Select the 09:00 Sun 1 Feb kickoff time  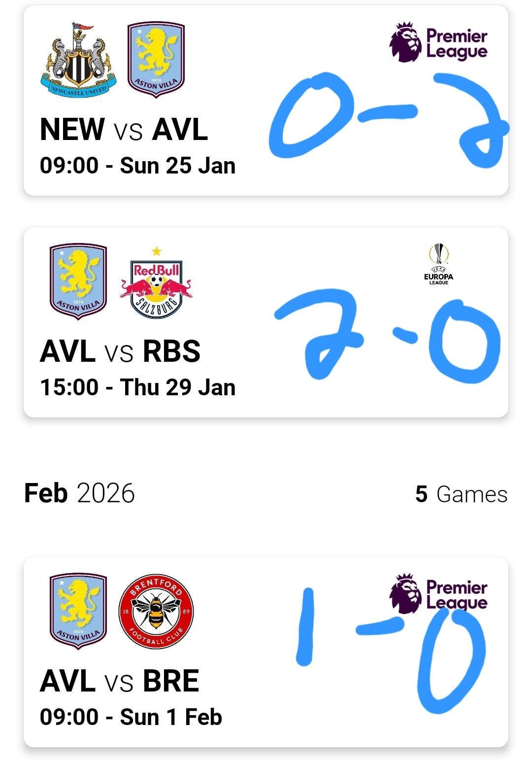[131, 717]
